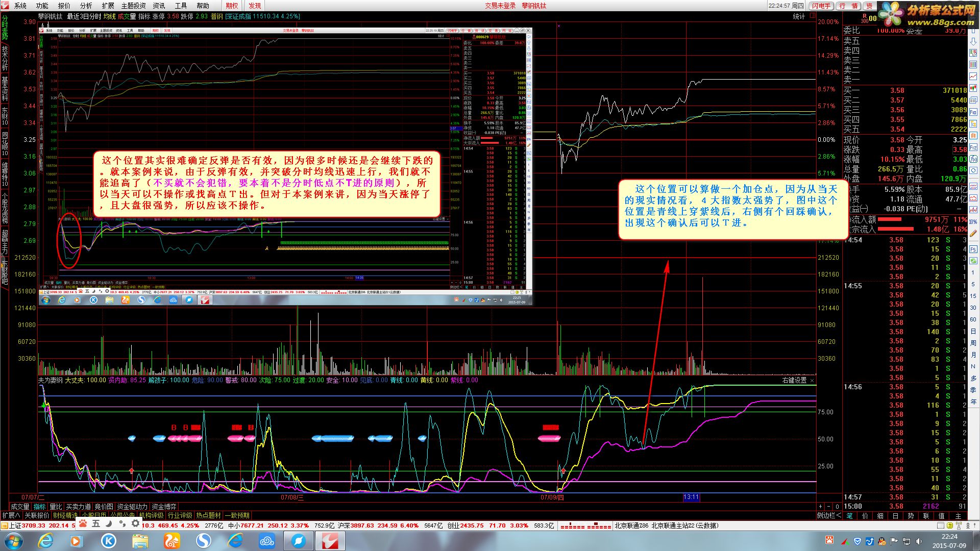
Task: Click the 统计 statistics button
Action: pyautogui.click(x=799, y=16)
